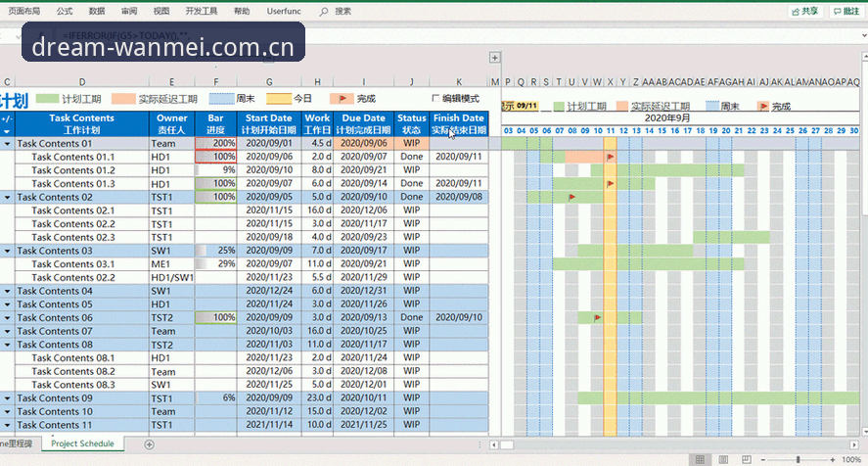The image size is (868, 466).
Task: Enable the 编辑模式 checkbox
Action: pyautogui.click(x=435, y=98)
